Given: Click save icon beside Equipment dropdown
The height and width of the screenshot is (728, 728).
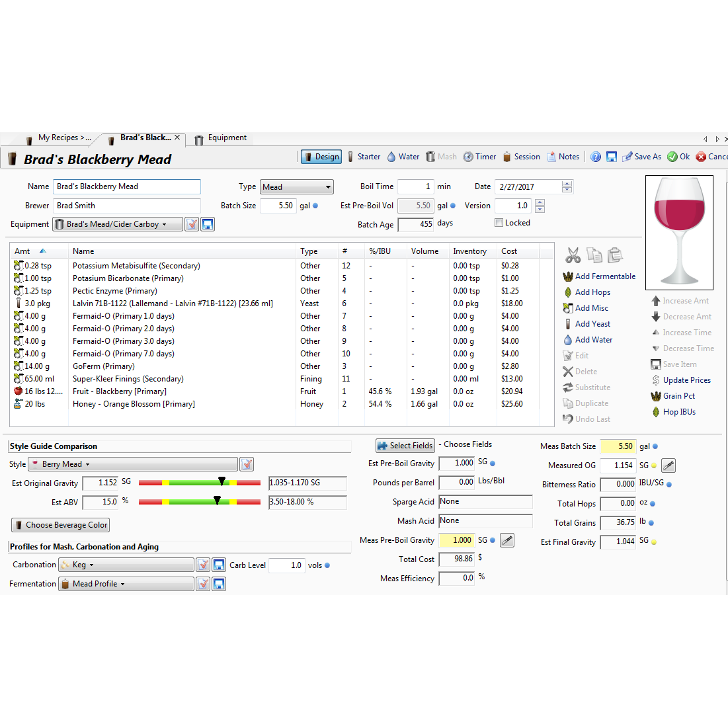Looking at the screenshot, I should [208, 224].
